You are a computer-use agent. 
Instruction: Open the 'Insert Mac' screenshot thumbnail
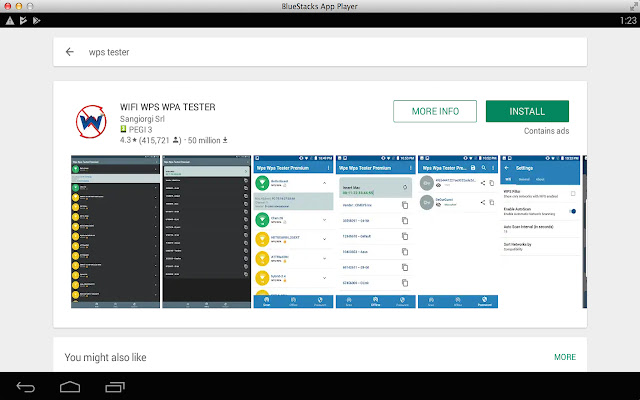click(376, 231)
